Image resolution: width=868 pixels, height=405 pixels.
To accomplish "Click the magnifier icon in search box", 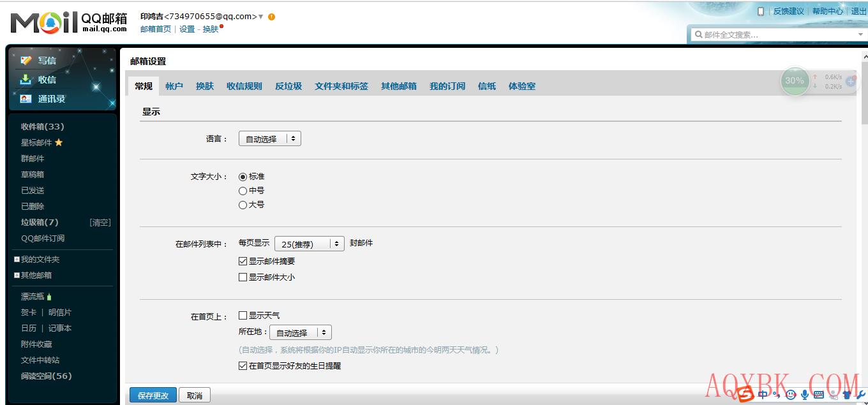I will (x=699, y=34).
